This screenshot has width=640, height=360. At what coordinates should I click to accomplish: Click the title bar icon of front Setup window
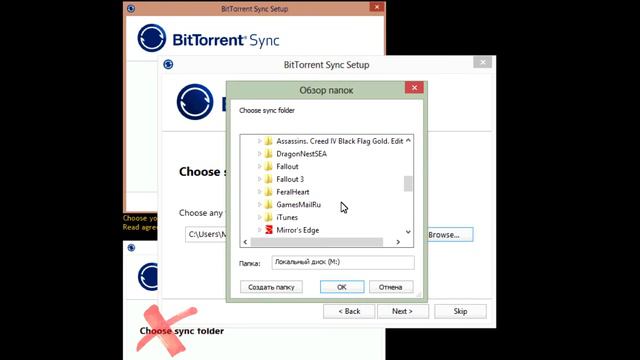(x=168, y=64)
